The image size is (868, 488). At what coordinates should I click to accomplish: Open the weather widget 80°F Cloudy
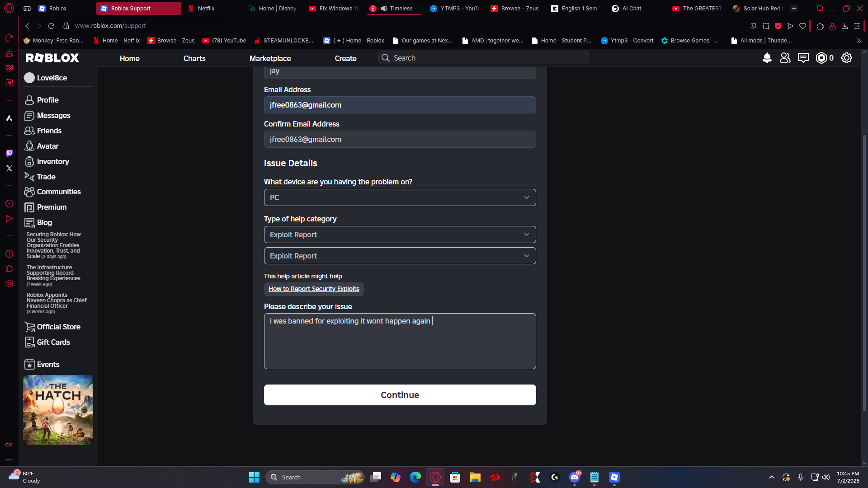coord(25,477)
